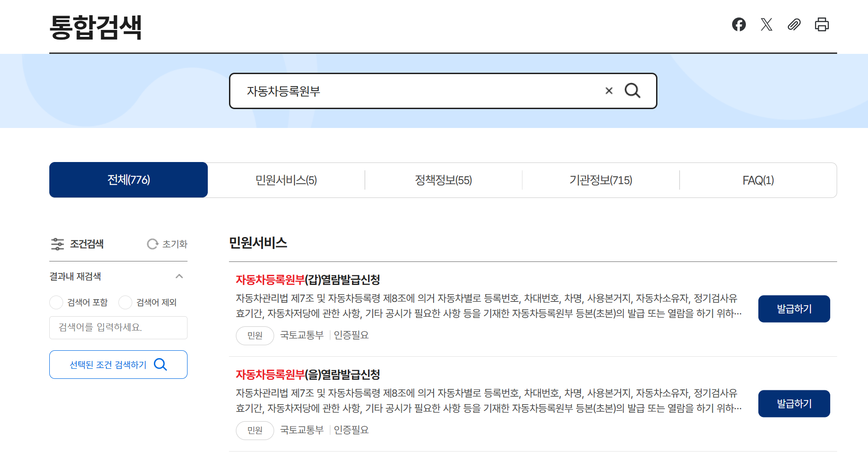This screenshot has width=868, height=458.
Task: View results under 기관정보(715) tab
Action: pos(600,180)
